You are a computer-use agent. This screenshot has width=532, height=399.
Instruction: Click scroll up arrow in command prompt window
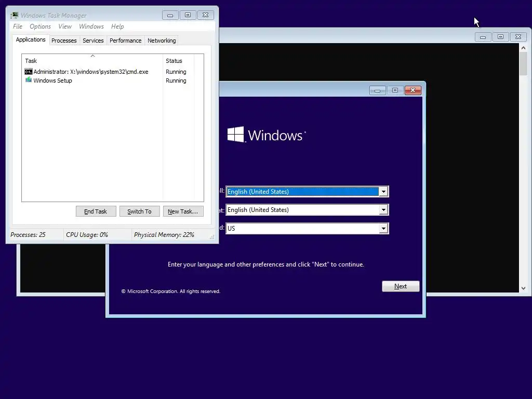click(523, 48)
